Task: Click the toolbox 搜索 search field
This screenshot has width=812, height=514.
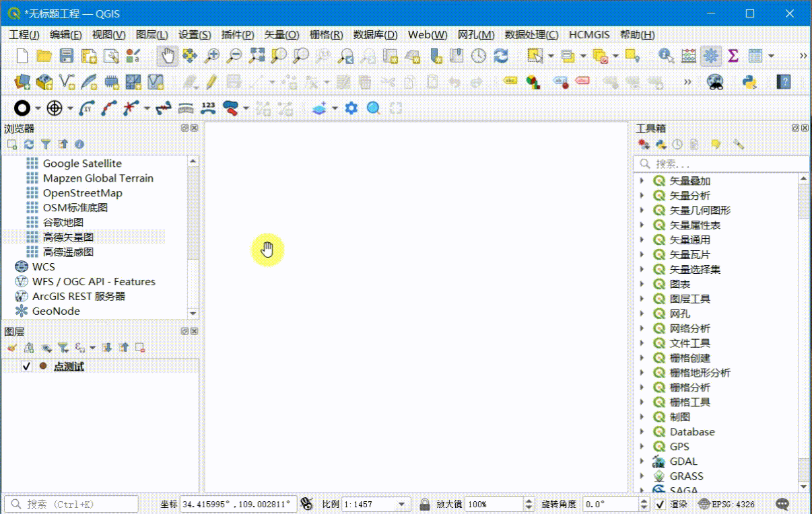Action: tap(721, 163)
